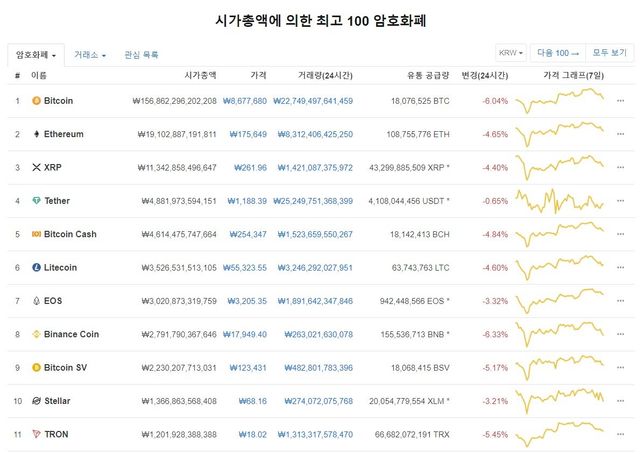Image resolution: width=644 pixels, height=454 pixels.
Task: Open the Bitcoin Cash name link
Action: tap(72, 234)
